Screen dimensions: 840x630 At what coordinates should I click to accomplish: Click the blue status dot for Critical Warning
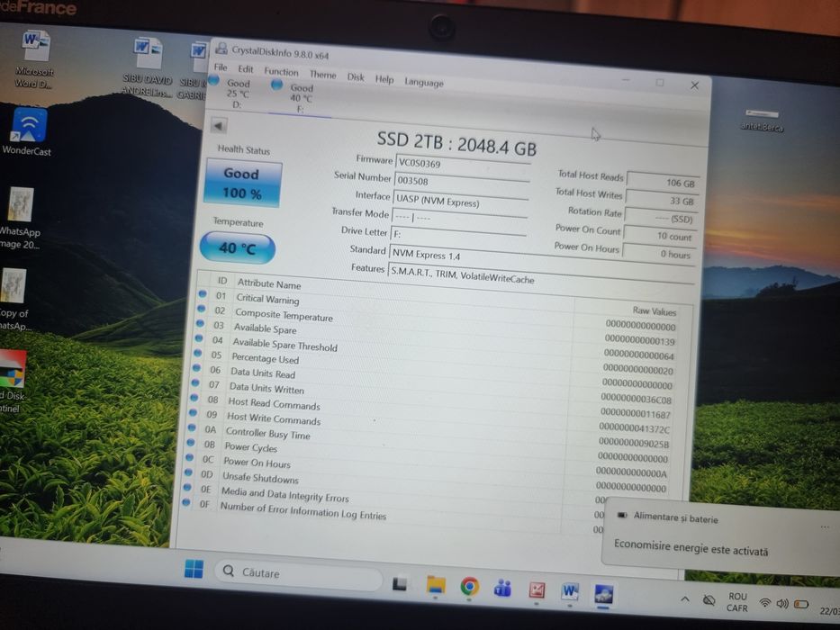pyautogui.click(x=203, y=293)
